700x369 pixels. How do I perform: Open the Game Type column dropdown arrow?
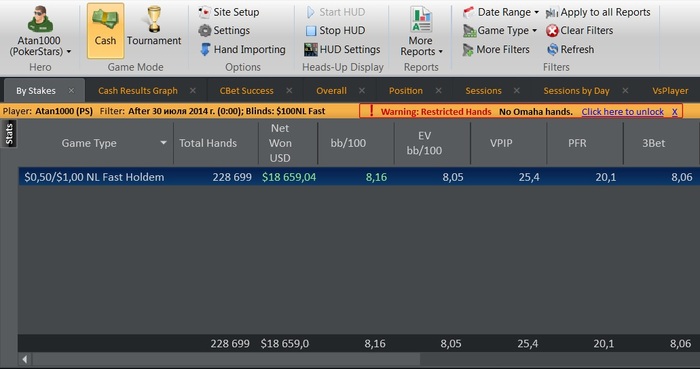163,143
